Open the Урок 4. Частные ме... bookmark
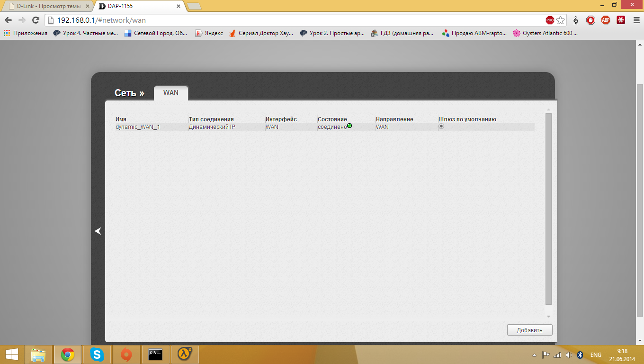This screenshot has height=364, width=644. 86,33
